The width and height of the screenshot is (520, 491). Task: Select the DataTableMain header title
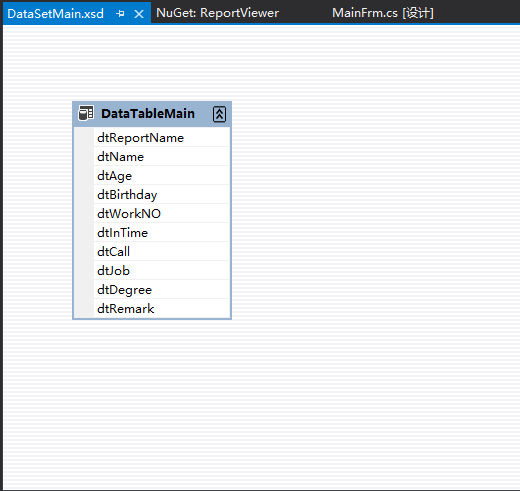coord(148,114)
